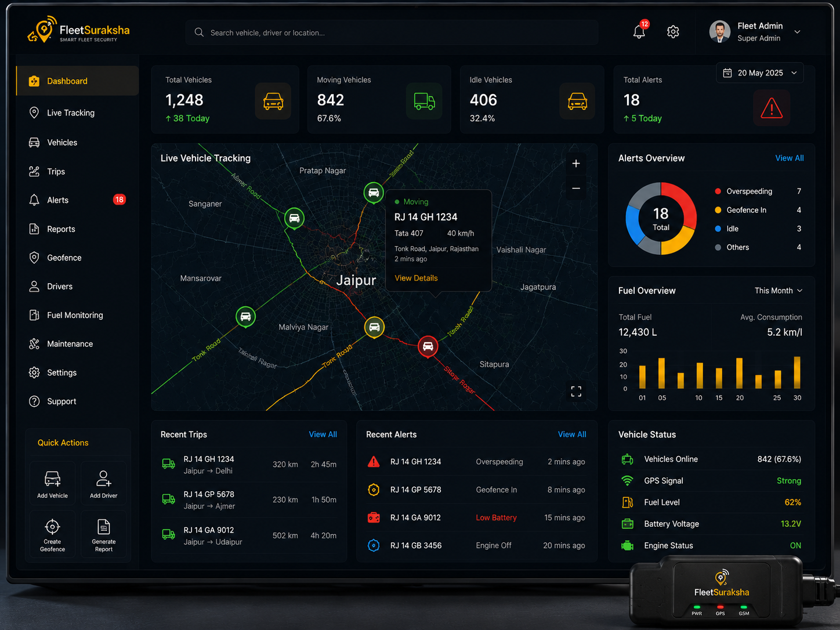Open the notifications bell icon
This screenshot has width=840, height=630.
(x=639, y=32)
